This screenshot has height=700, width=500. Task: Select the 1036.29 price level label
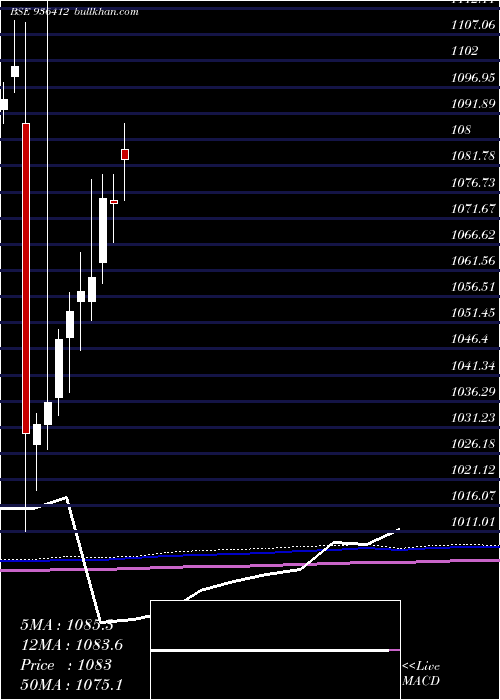473,392
